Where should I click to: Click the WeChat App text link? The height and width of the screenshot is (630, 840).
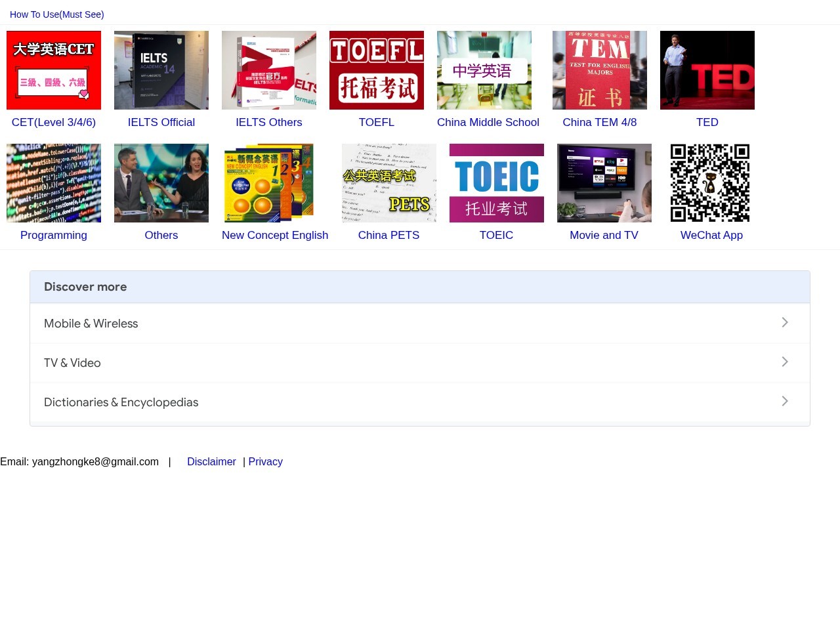point(712,235)
